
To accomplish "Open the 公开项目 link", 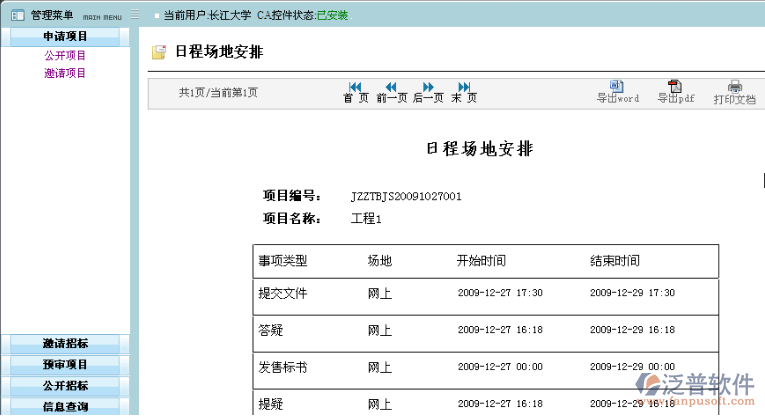I will click(65, 56).
